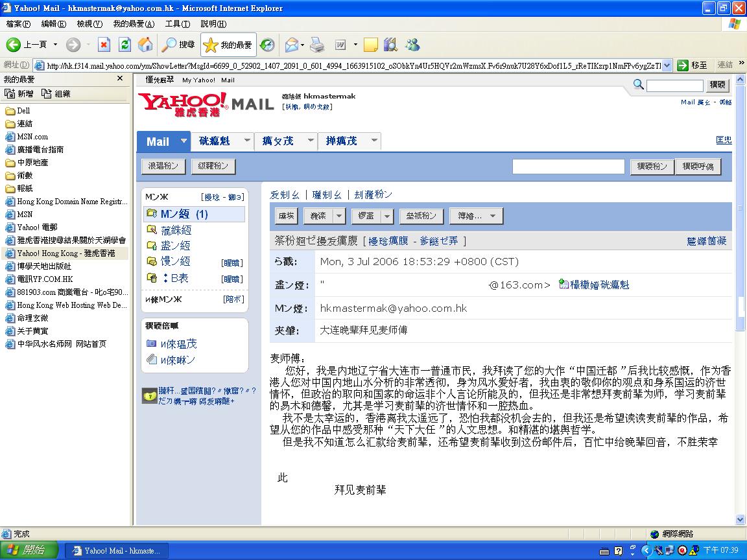Click the taskbar clock showing 下午 07:39
The image size is (747, 560).
click(720, 550)
